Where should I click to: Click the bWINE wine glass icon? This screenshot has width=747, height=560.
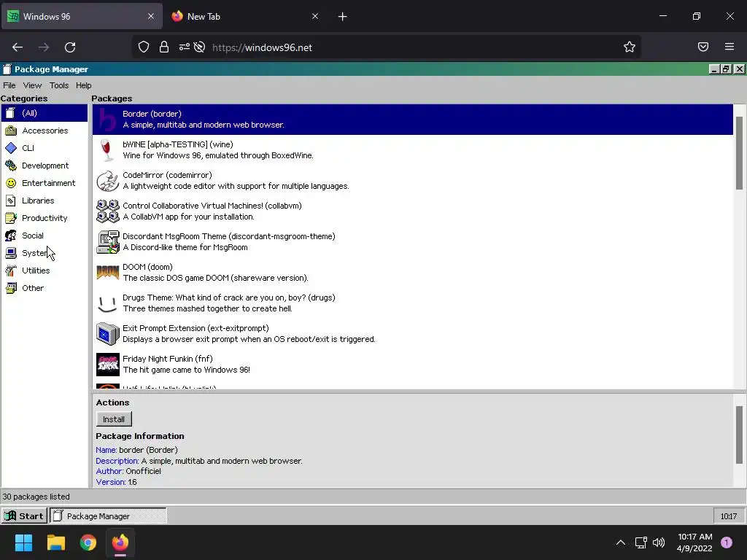[108, 150]
